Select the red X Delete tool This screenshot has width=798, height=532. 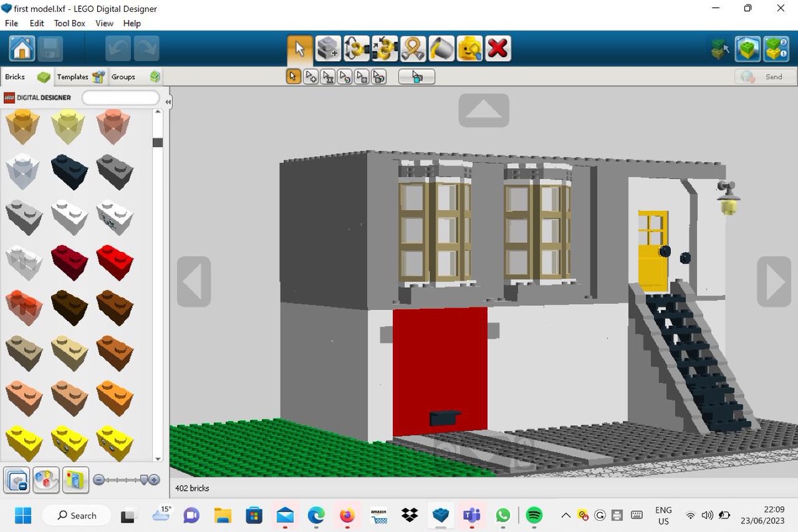(497, 49)
